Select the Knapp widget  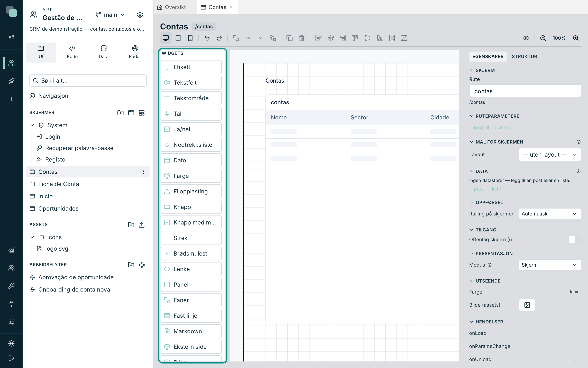[191, 207]
